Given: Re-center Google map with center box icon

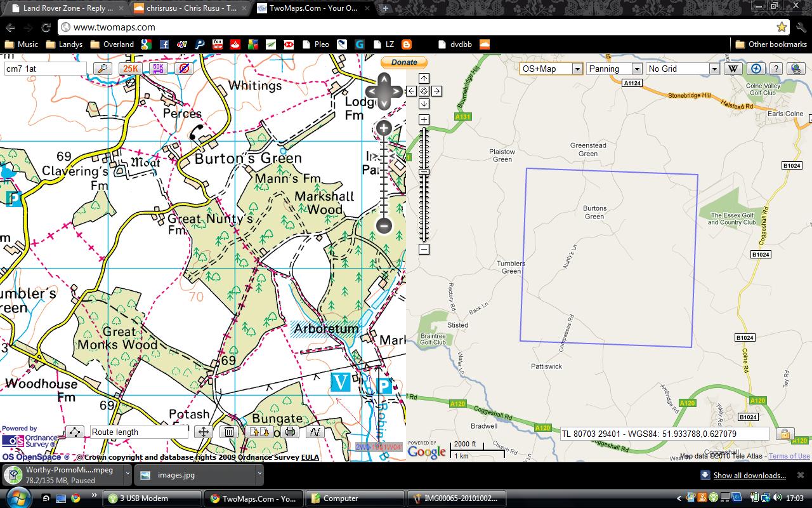Looking at the screenshot, I should pyautogui.click(x=424, y=91).
